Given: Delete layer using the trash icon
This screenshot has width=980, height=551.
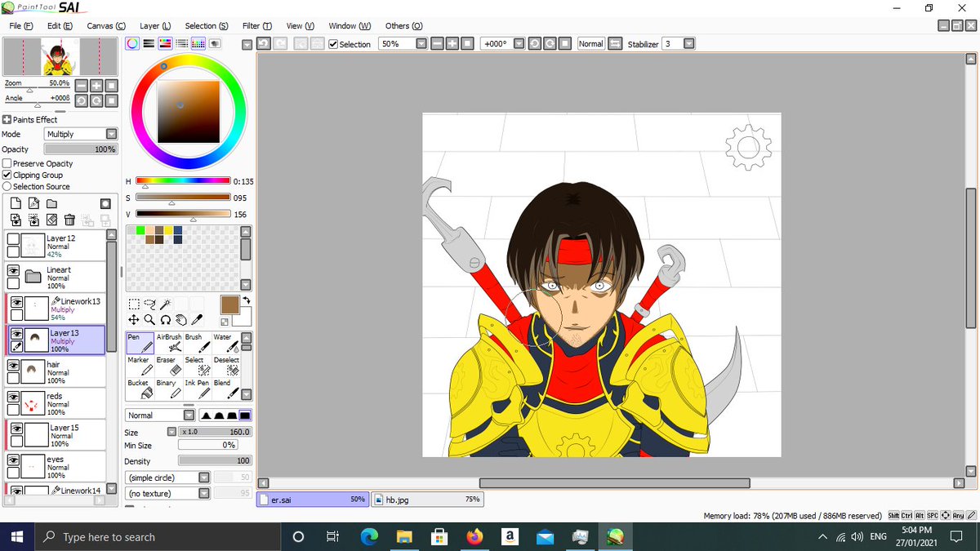Looking at the screenshot, I should 69,219.
